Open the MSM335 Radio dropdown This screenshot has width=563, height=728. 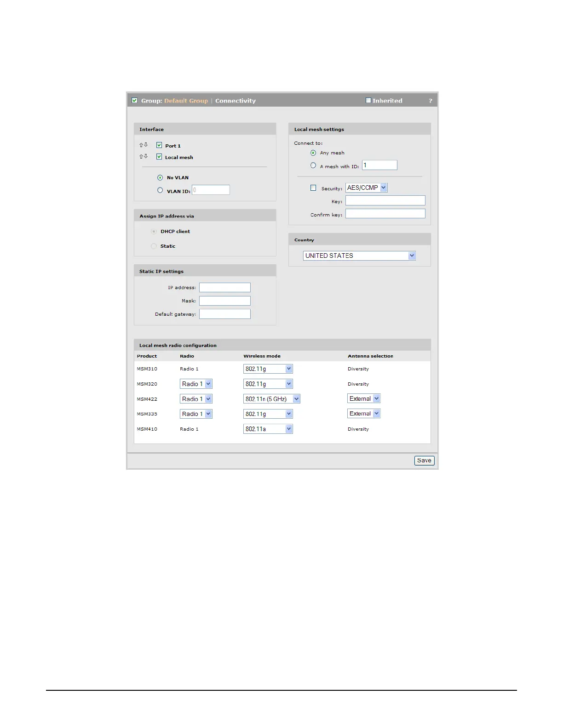click(196, 414)
